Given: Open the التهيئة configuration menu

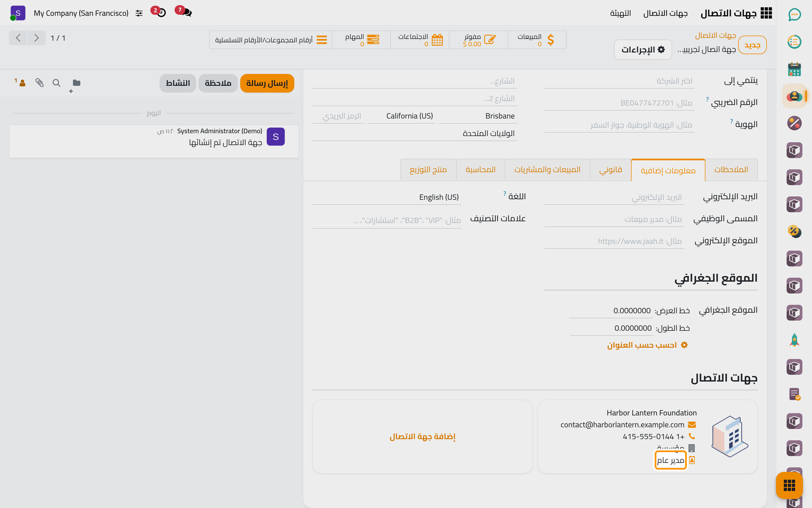Looking at the screenshot, I should 620,14.
